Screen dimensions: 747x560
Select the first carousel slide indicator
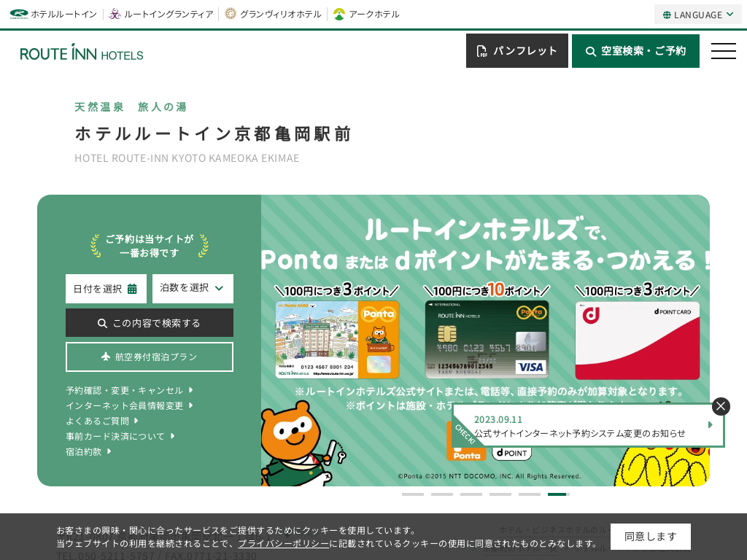[x=412, y=494]
